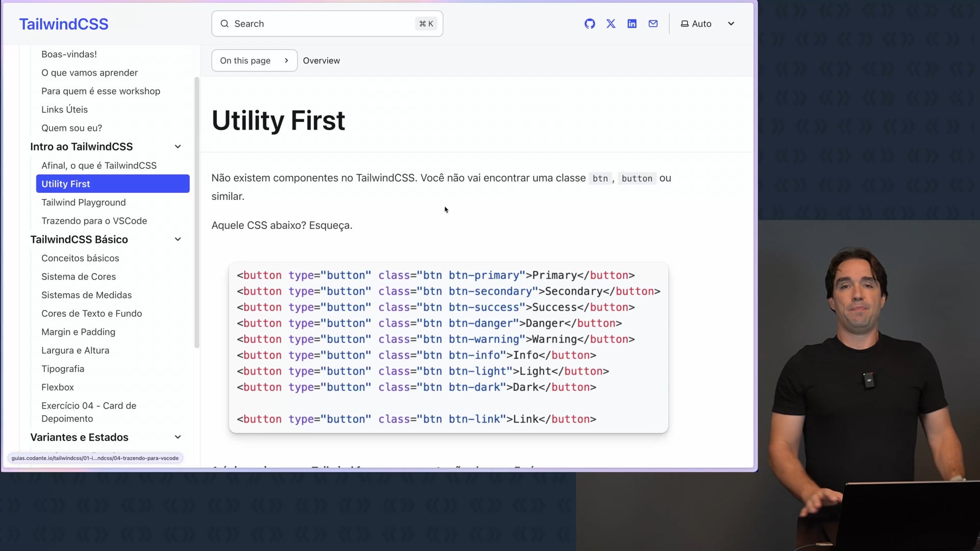Collapse the Intro ao TailwindCSS section
This screenshot has height=551, width=980.
[178, 147]
